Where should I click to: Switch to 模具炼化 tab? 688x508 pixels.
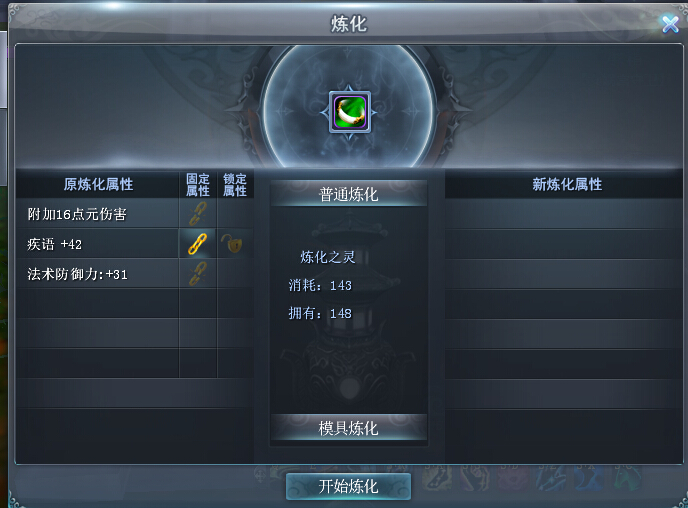[348, 428]
